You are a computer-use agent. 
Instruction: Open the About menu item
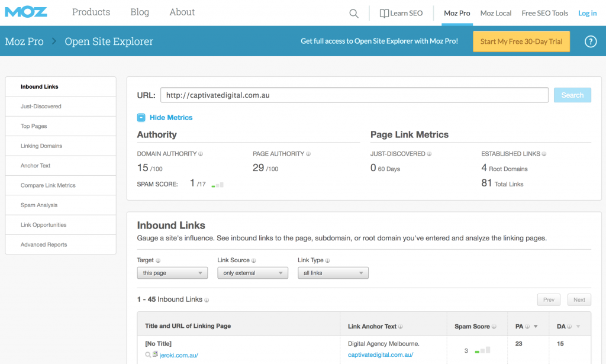coord(182,12)
